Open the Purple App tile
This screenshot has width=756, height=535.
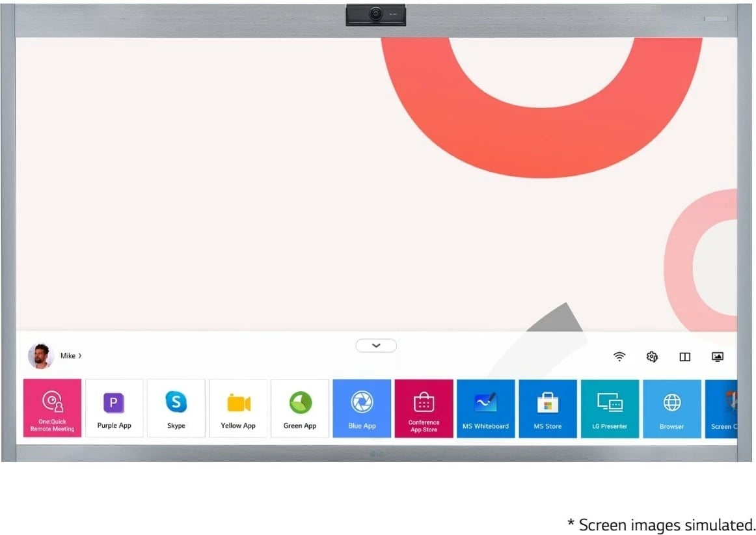click(114, 408)
